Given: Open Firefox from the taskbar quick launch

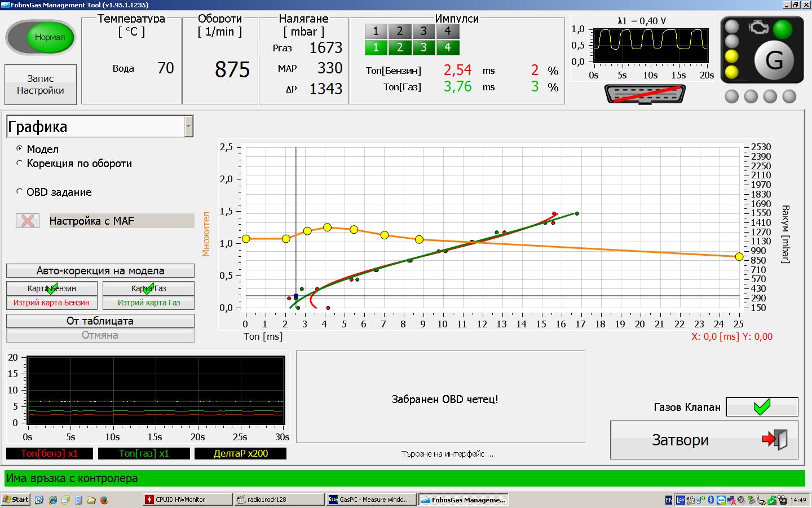Looking at the screenshot, I should pyautogui.click(x=104, y=500).
